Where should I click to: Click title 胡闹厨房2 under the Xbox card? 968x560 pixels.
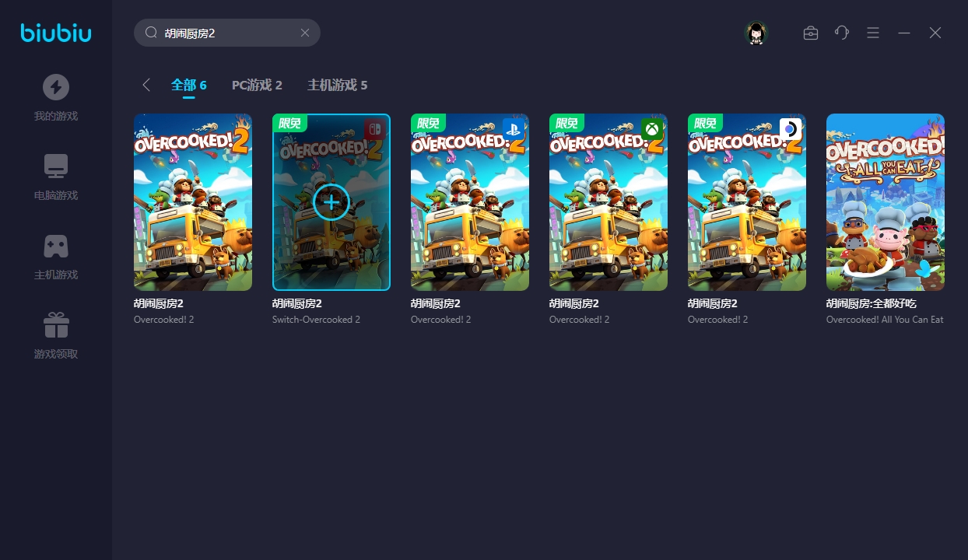click(x=574, y=303)
